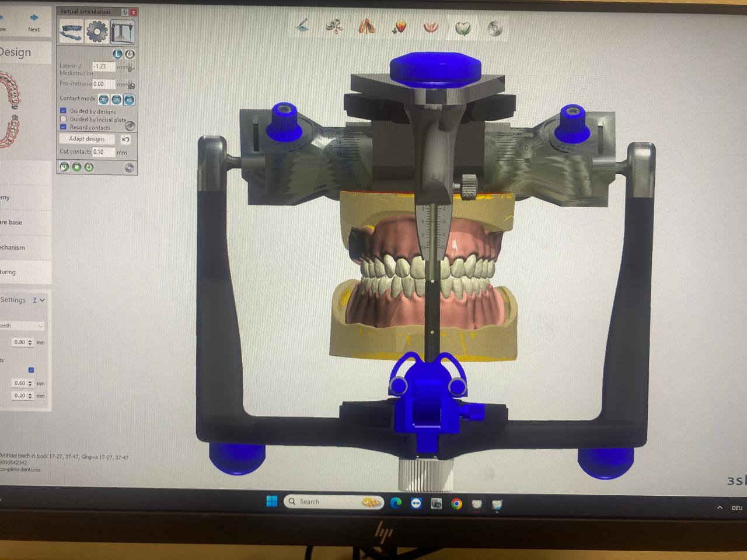The height and width of the screenshot is (560, 747).
Task: Collapse the Settings section chevron
Action: tap(43, 300)
